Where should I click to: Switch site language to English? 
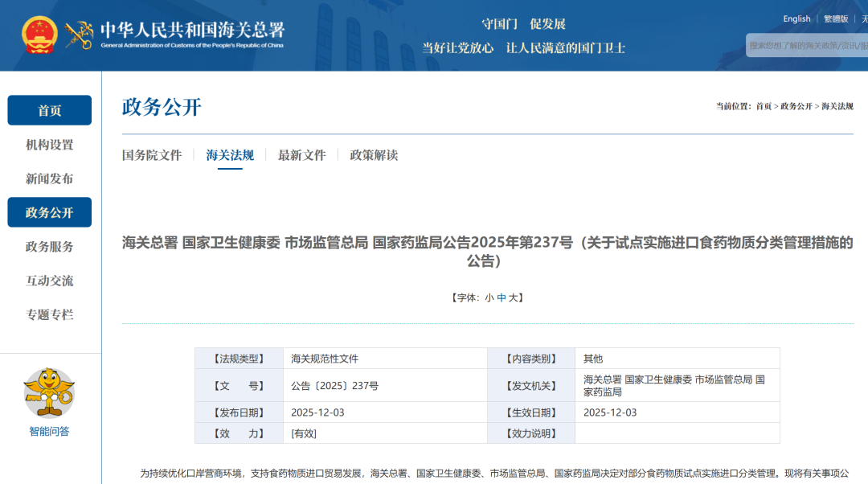coord(796,19)
